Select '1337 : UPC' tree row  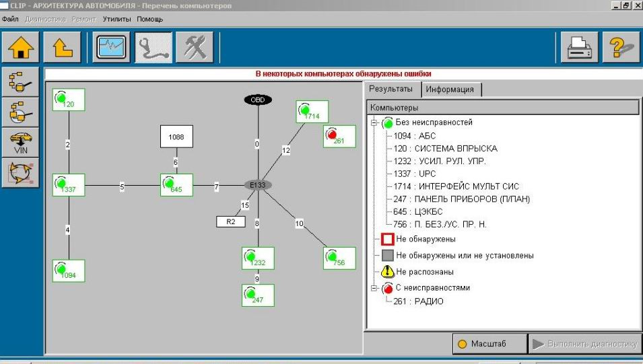pyautogui.click(x=415, y=174)
